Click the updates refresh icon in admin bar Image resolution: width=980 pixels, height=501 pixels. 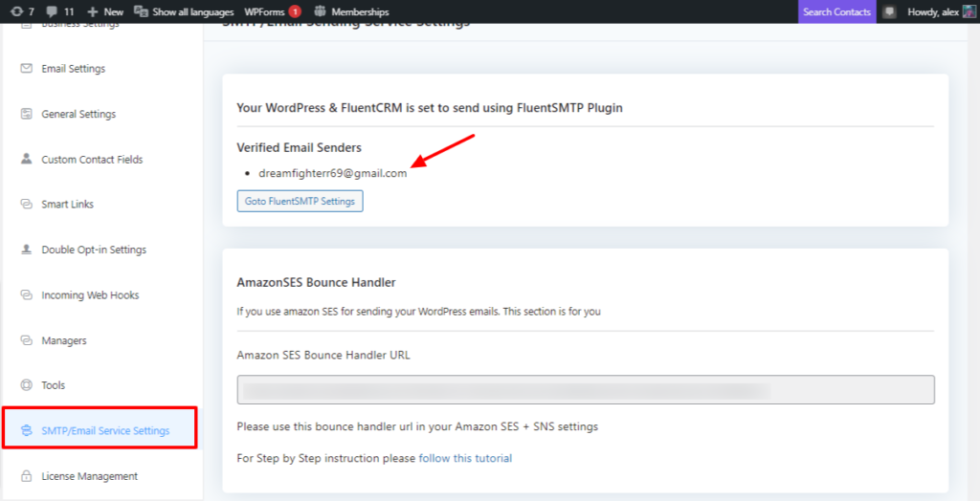(17, 11)
